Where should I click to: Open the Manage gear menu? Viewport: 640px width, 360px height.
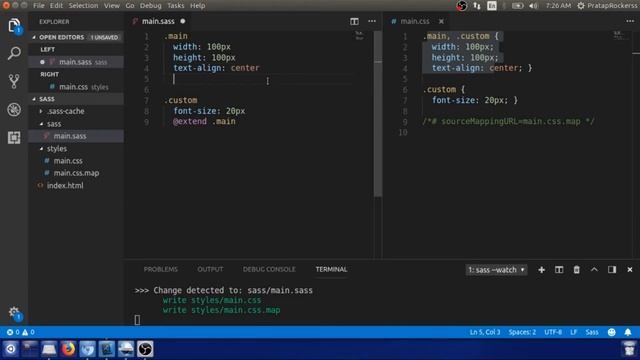[14, 313]
